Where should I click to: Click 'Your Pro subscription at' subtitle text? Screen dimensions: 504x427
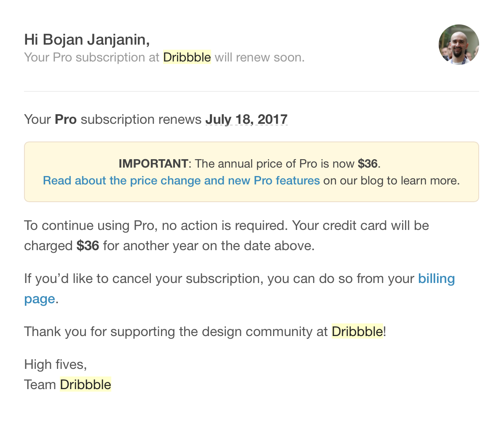pos(92,57)
